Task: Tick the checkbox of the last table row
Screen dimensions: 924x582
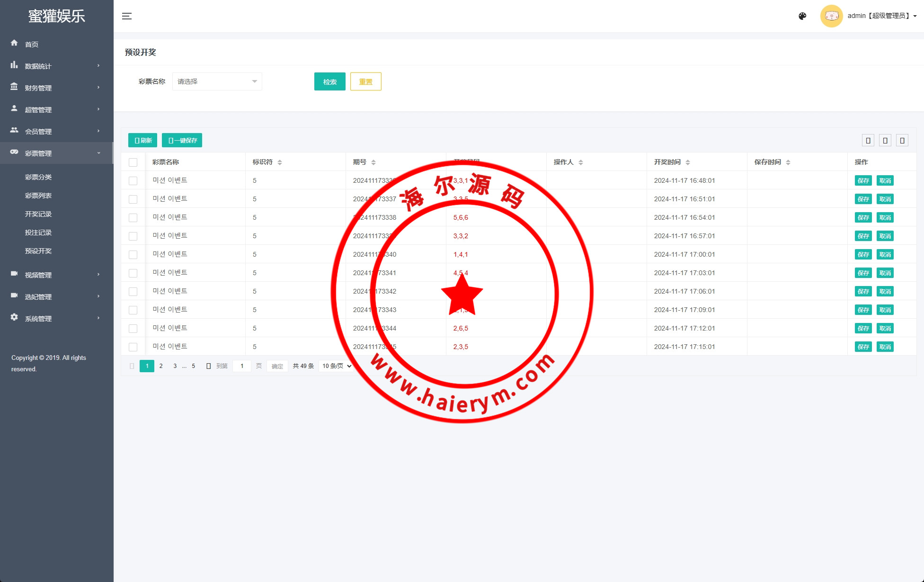Action: pos(133,347)
